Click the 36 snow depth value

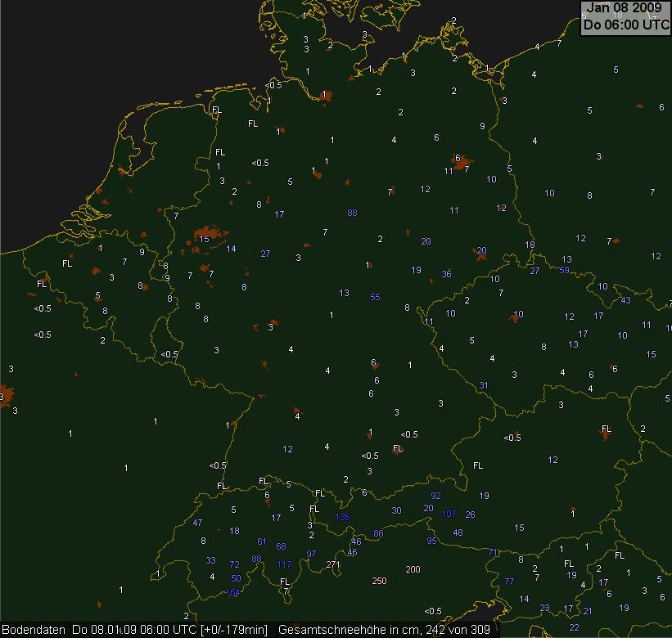pyautogui.click(x=446, y=274)
